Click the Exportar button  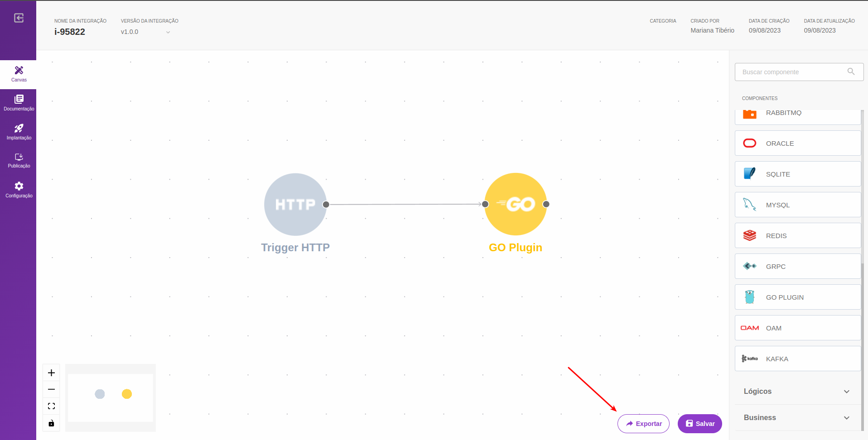click(643, 424)
